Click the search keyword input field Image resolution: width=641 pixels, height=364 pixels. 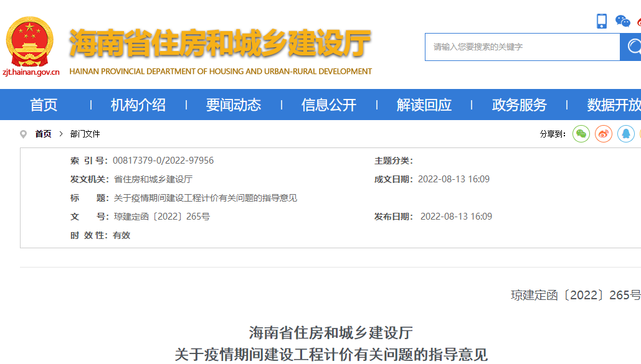[522, 47]
